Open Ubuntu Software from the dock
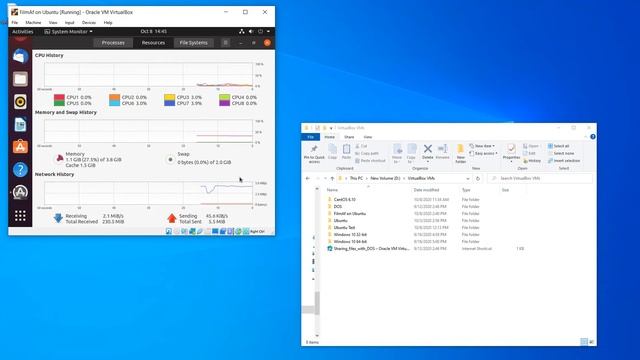This screenshot has width=640, height=360. point(20,147)
